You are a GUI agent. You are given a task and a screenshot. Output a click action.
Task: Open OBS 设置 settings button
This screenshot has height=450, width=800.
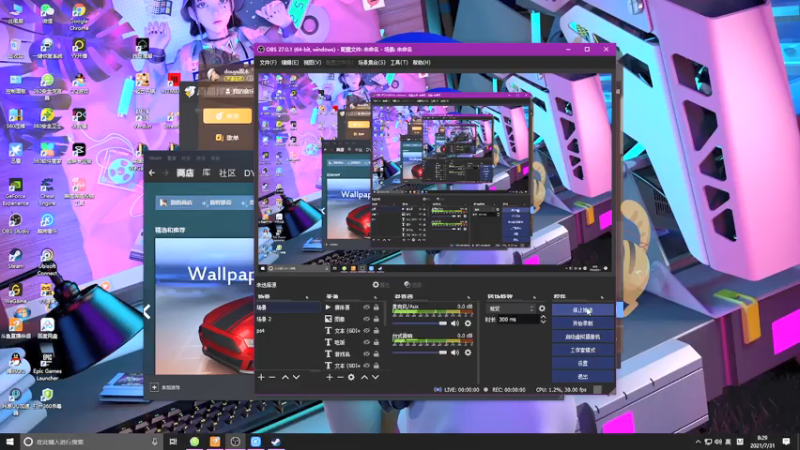tap(583, 363)
